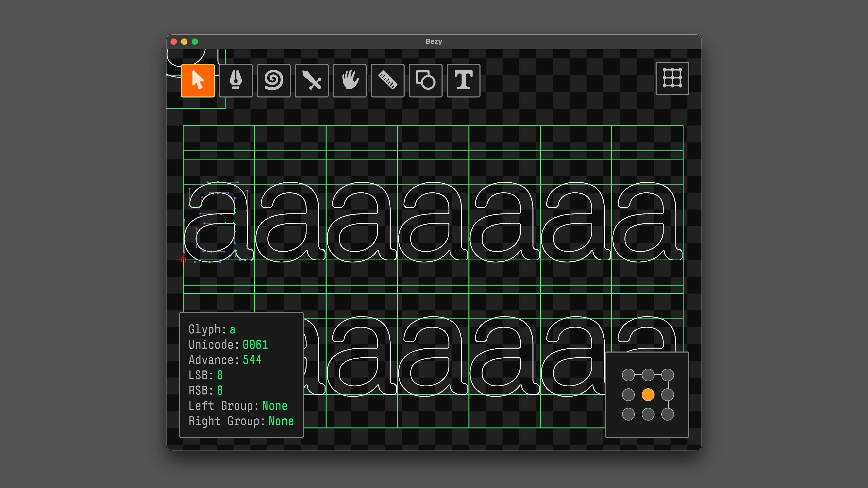Select the top-left anchor point
This screenshot has width=868, height=488.
(x=628, y=375)
